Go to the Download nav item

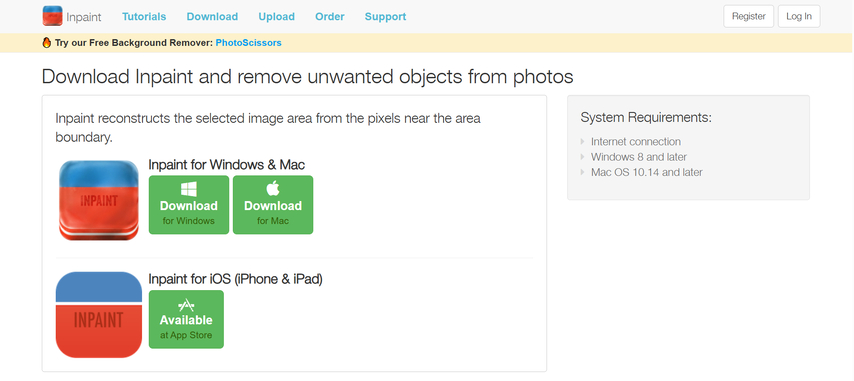click(x=212, y=16)
